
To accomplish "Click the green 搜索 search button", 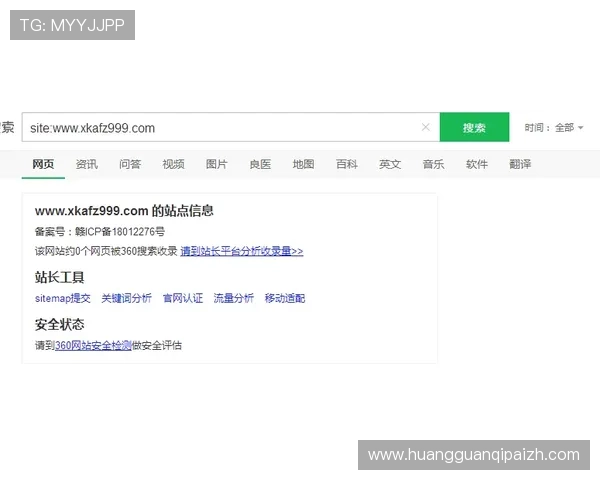I will [x=474, y=127].
